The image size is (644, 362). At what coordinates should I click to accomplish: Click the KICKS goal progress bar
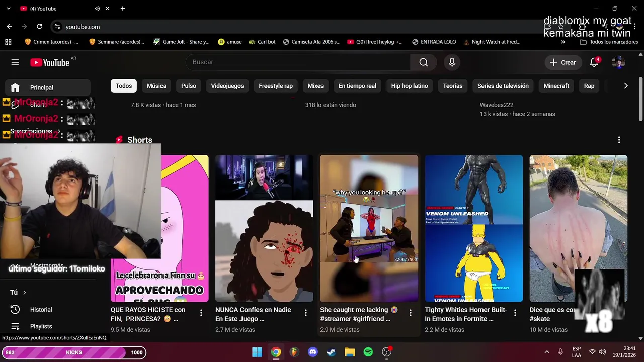pyautogui.click(x=74, y=352)
